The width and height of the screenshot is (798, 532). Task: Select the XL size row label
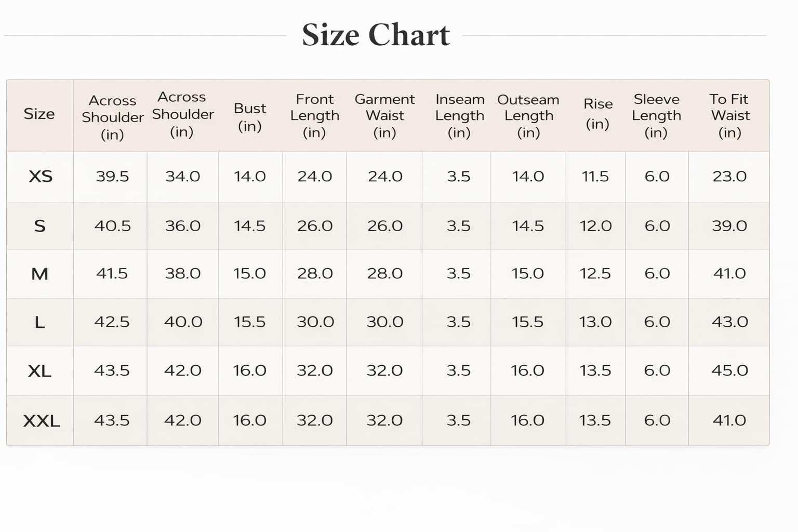39,371
